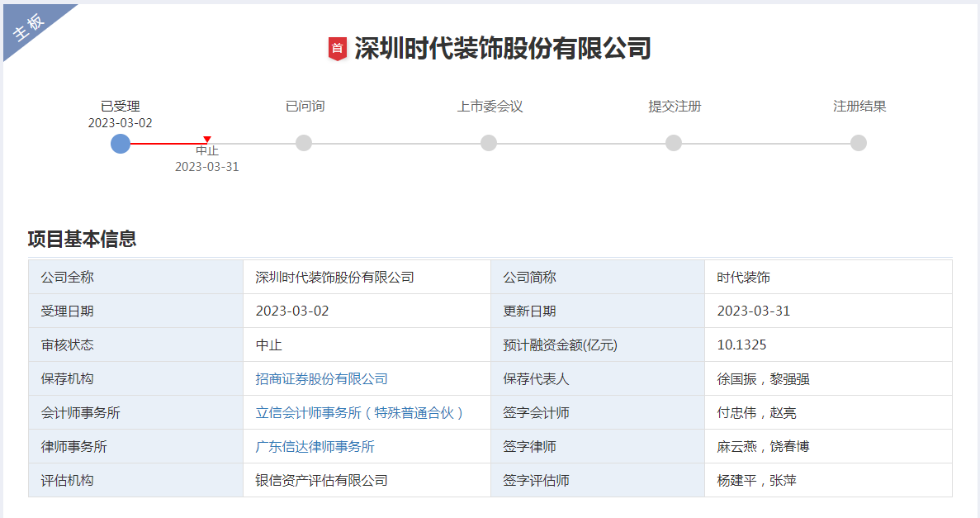Click the company title 深圳时代装饰股份有限公司
The width and height of the screenshot is (980, 518).
503,49
